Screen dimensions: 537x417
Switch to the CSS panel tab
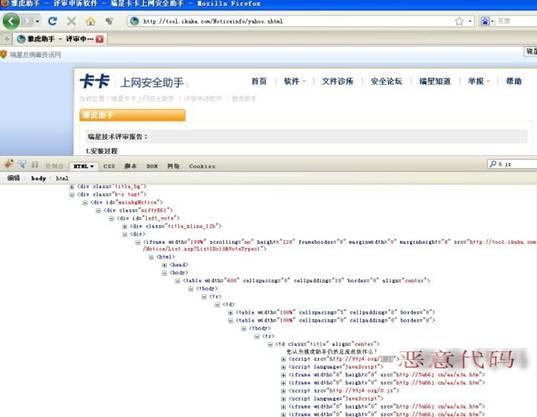(109, 166)
